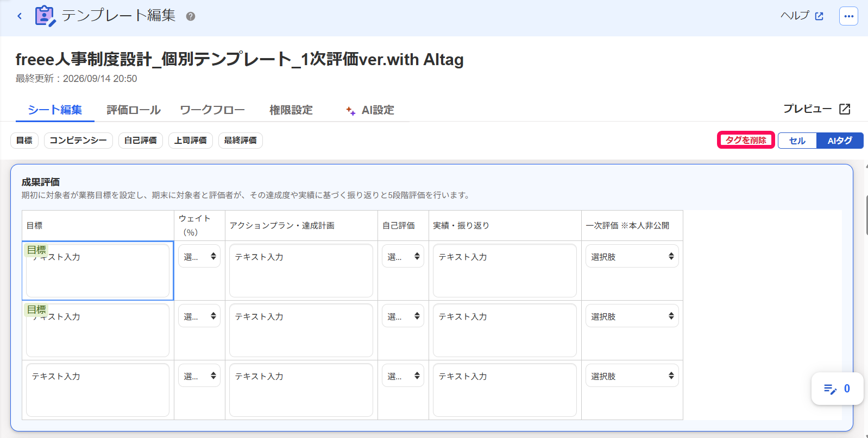Open the third row ウェイト dropdown
868x438 pixels.
click(199, 376)
